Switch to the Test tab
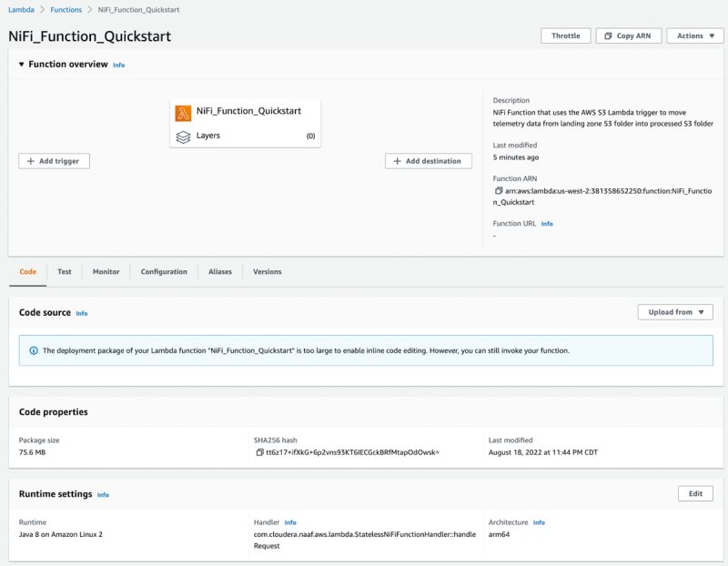The width and height of the screenshot is (728, 566). pyautogui.click(x=65, y=272)
